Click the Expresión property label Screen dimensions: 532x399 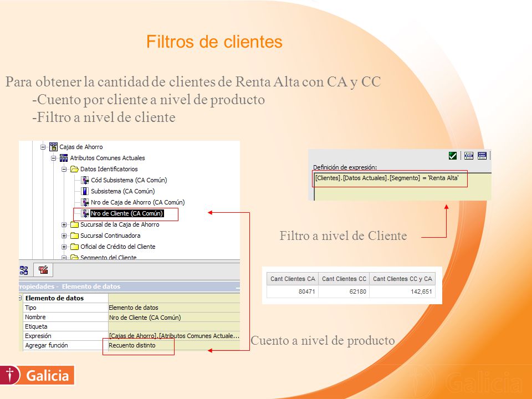click(38, 336)
